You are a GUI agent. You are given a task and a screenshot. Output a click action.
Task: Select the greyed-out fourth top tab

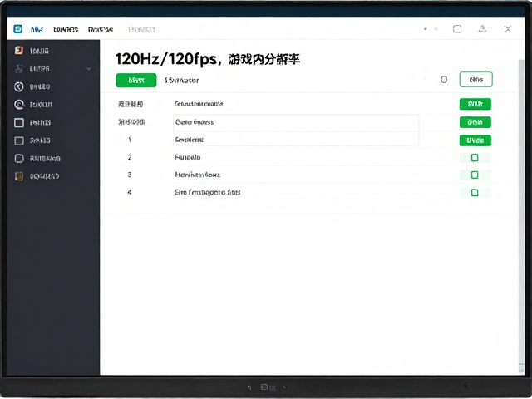[x=141, y=30]
